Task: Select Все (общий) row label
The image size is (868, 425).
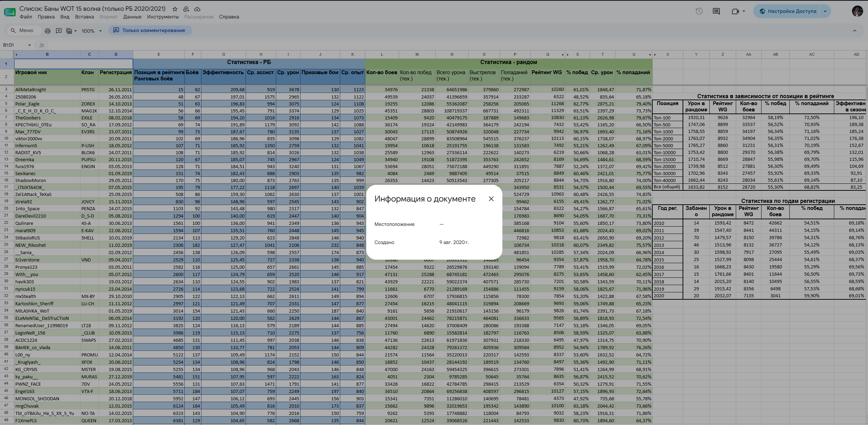Action: 667,187
